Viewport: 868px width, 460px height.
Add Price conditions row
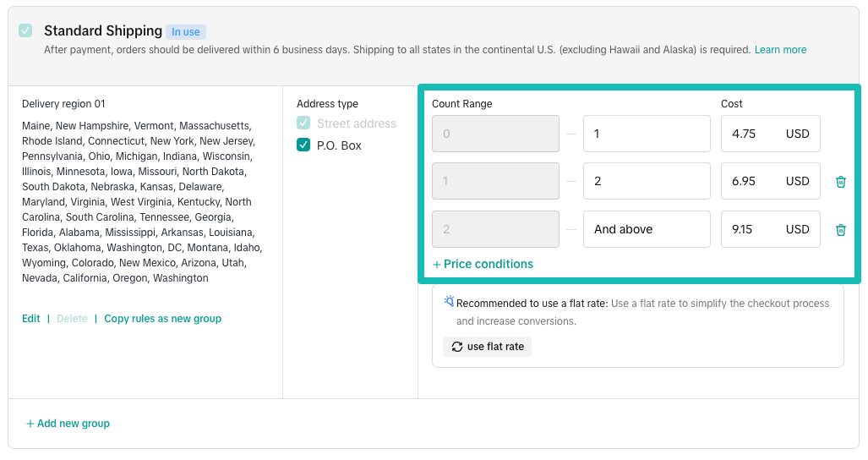tap(483, 265)
